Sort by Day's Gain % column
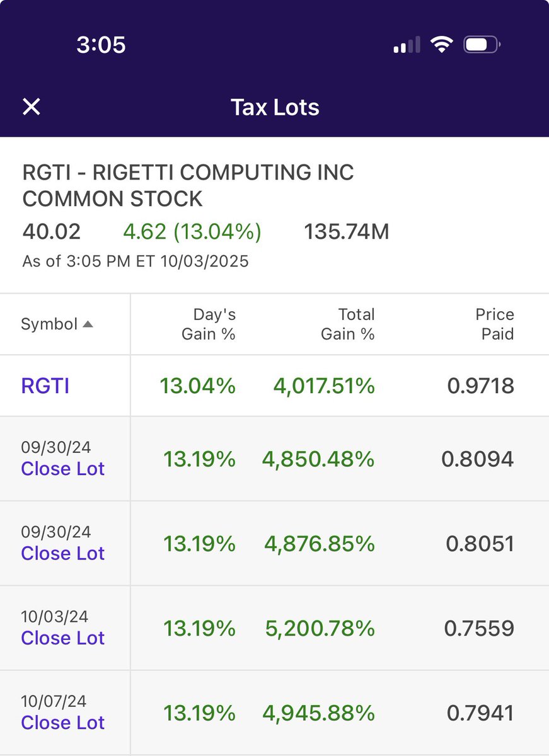The height and width of the screenshot is (756, 549). click(208, 324)
